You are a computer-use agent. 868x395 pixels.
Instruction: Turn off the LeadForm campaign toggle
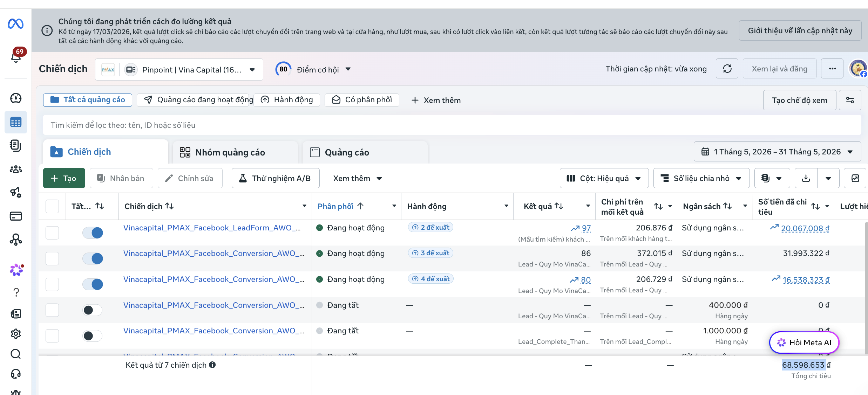coord(93,233)
